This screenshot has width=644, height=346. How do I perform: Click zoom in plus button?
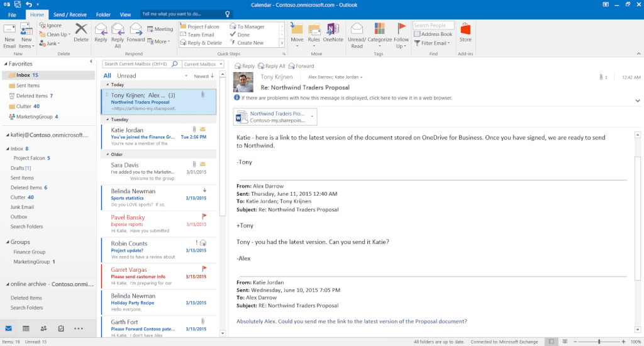[x=623, y=342]
